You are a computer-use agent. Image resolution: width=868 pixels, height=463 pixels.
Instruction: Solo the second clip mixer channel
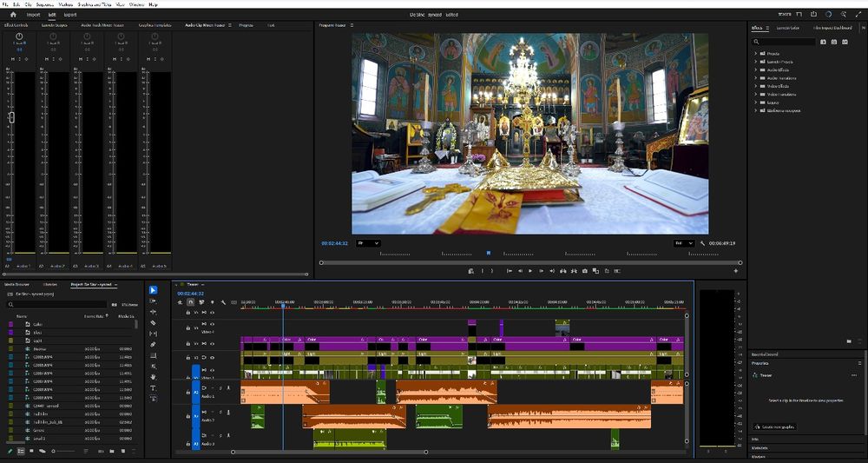coord(54,59)
